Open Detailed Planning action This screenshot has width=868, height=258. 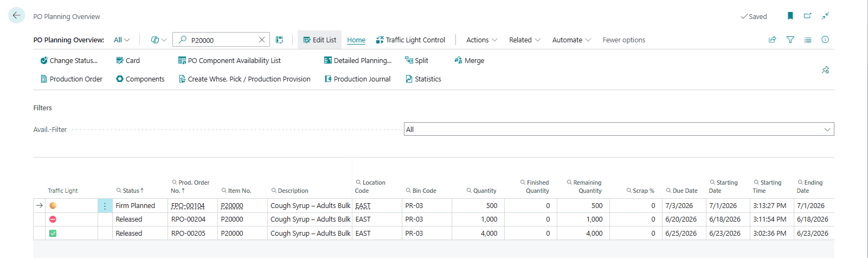[x=358, y=60]
